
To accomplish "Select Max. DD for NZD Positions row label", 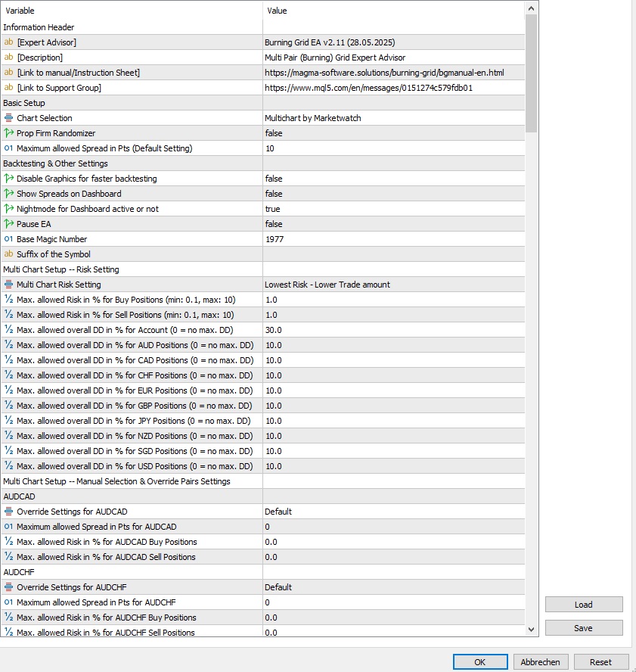I will (135, 436).
